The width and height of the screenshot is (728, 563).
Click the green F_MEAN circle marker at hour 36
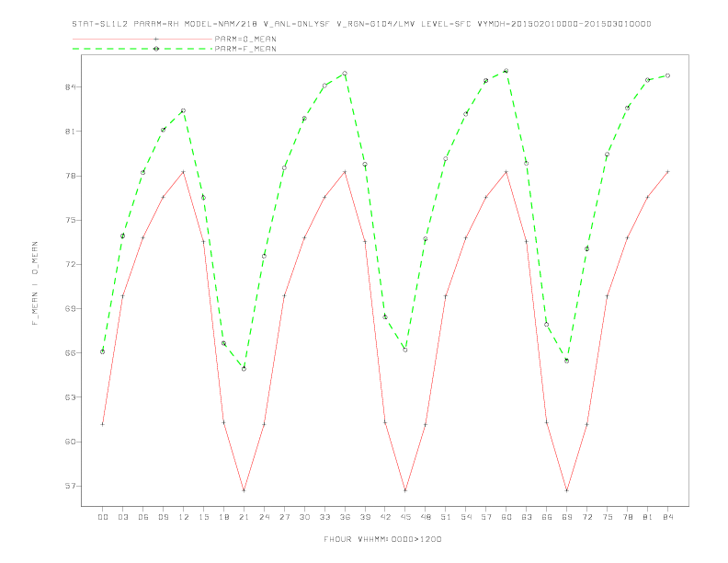345,74
